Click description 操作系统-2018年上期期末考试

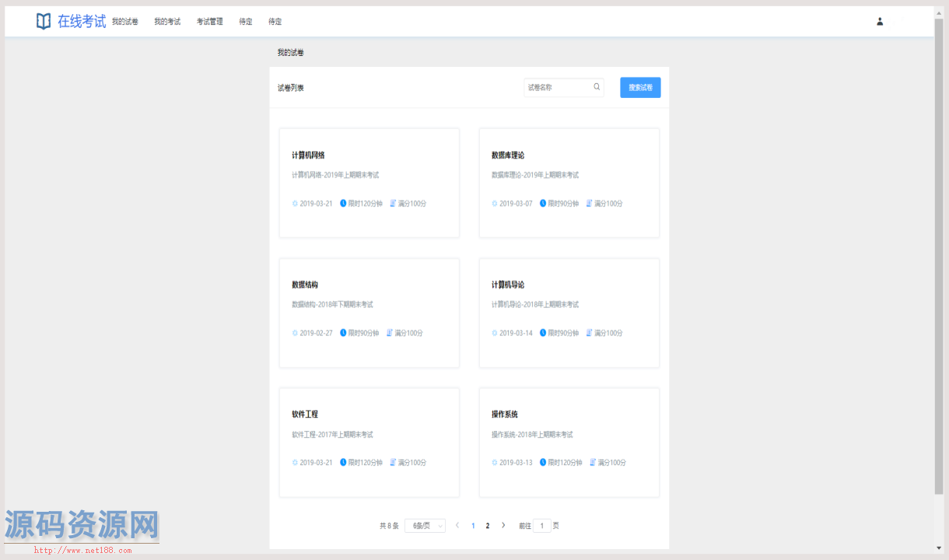pos(532,435)
